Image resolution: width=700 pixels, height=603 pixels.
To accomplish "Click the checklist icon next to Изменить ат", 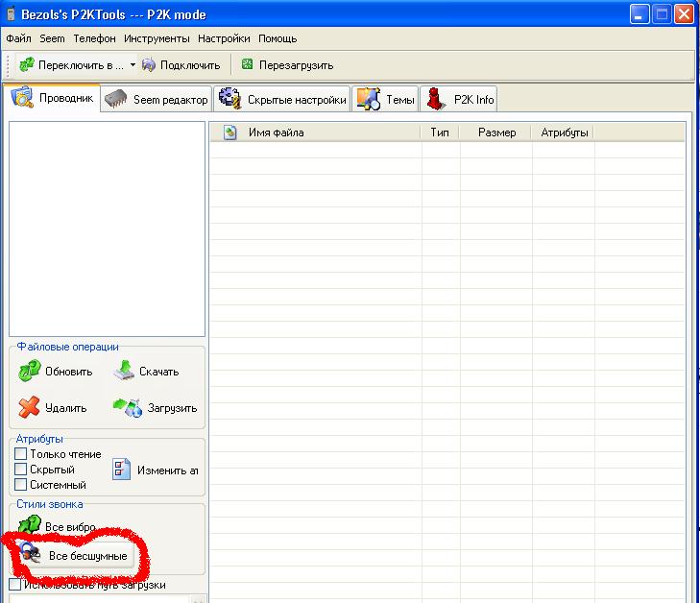I will click(121, 470).
